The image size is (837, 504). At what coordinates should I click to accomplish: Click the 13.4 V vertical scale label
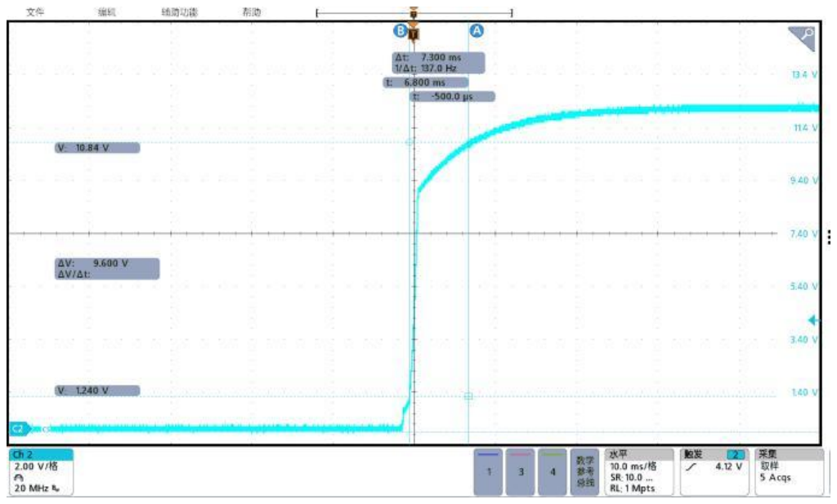point(804,74)
